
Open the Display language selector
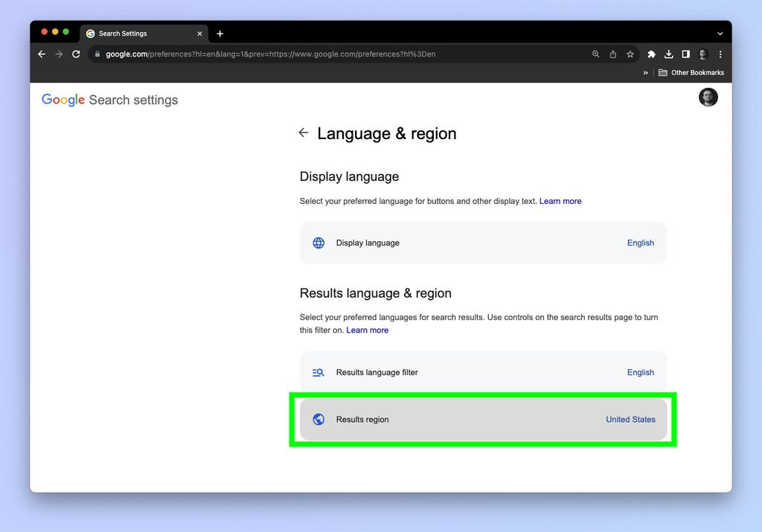(x=483, y=243)
